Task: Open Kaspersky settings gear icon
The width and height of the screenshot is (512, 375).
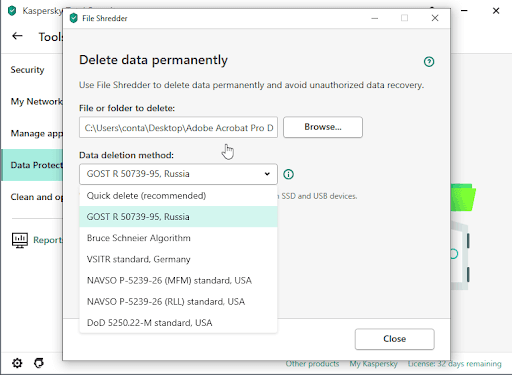Action: [x=17, y=363]
